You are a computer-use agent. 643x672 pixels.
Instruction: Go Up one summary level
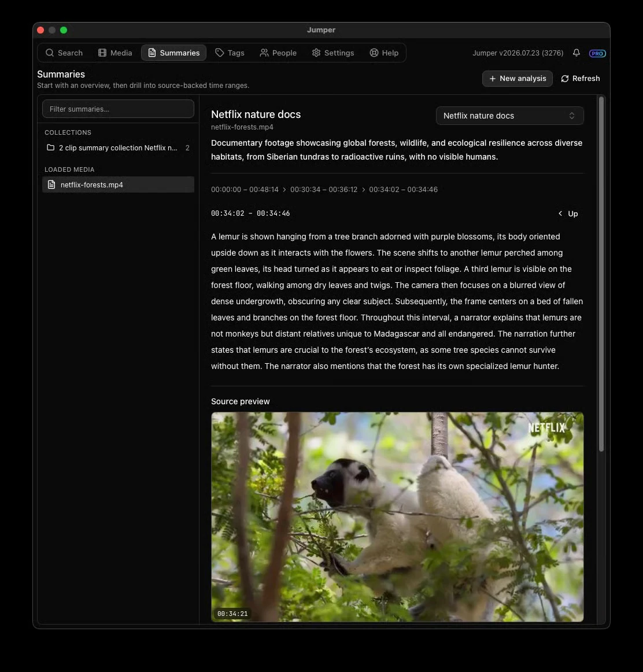(568, 213)
